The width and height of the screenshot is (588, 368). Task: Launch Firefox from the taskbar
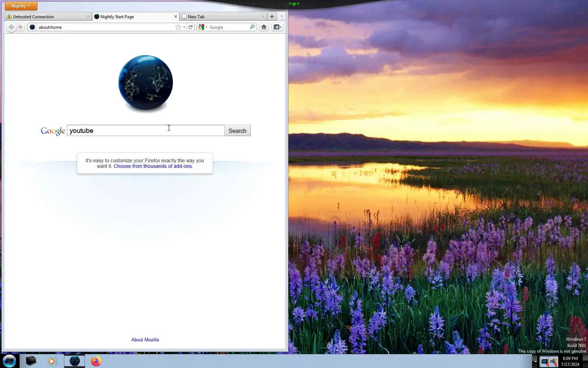(96, 361)
